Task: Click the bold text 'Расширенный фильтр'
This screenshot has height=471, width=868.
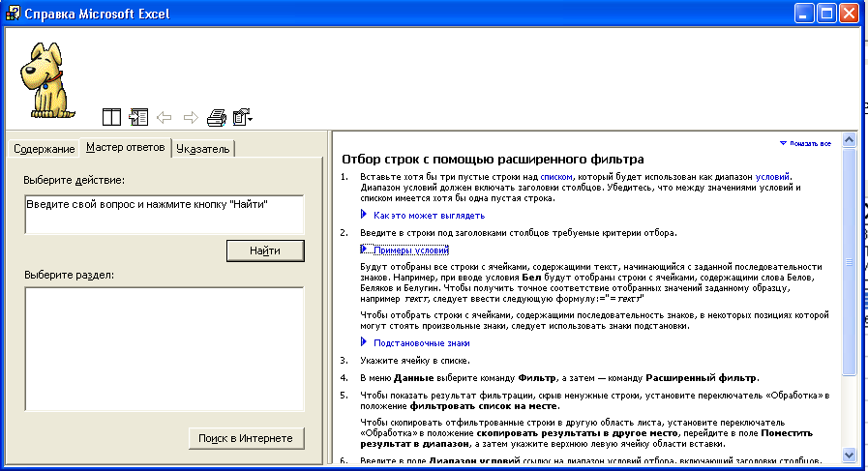Action: 701,378
